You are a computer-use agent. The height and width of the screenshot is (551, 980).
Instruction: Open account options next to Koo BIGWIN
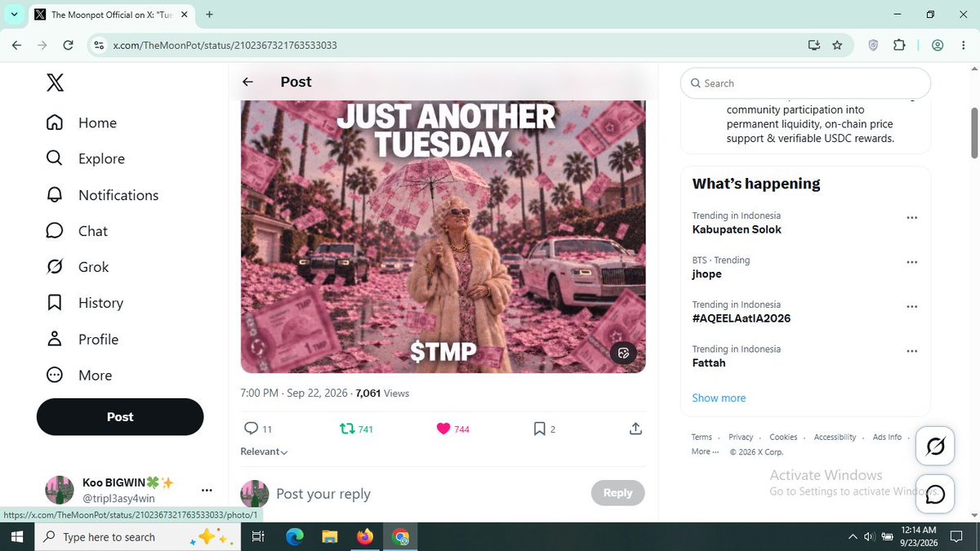click(x=207, y=491)
